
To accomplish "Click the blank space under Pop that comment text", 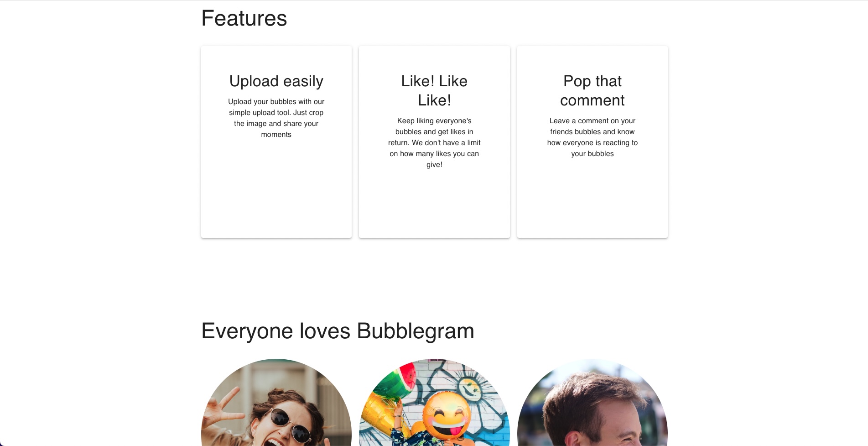I will [x=593, y=197].
